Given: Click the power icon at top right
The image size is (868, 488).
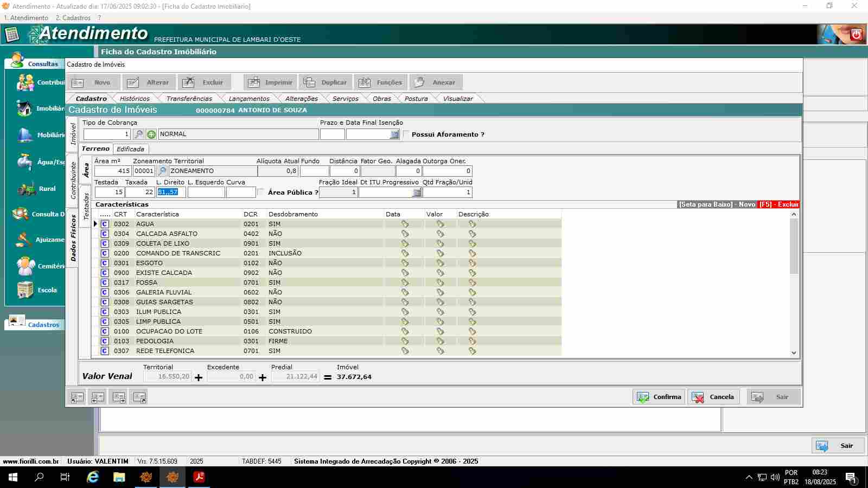Looking at the screenshot, I should pos(856,35).
